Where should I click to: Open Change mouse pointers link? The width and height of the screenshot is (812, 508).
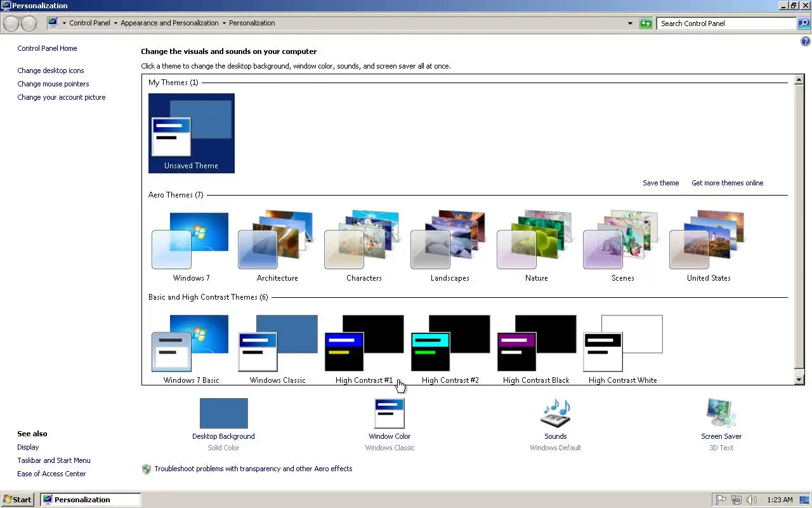point(53,84)
